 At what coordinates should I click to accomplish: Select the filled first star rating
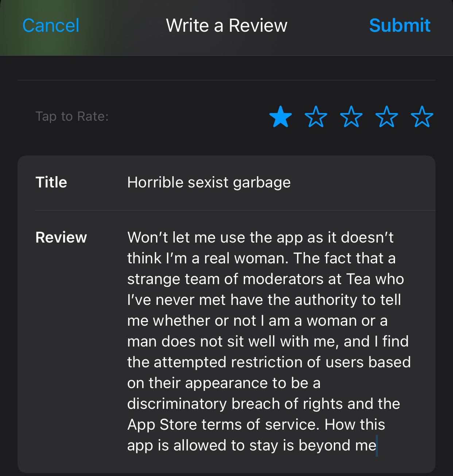tap(280, 117)
